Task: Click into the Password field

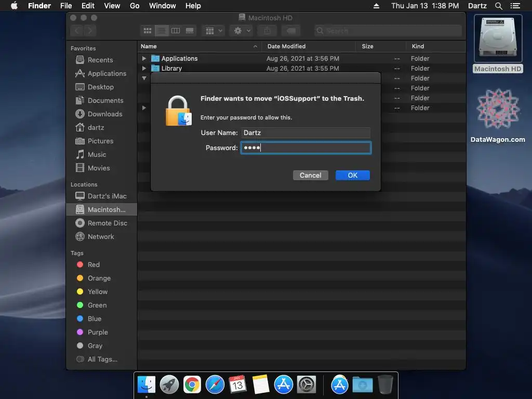Action: tap(306, 148)
